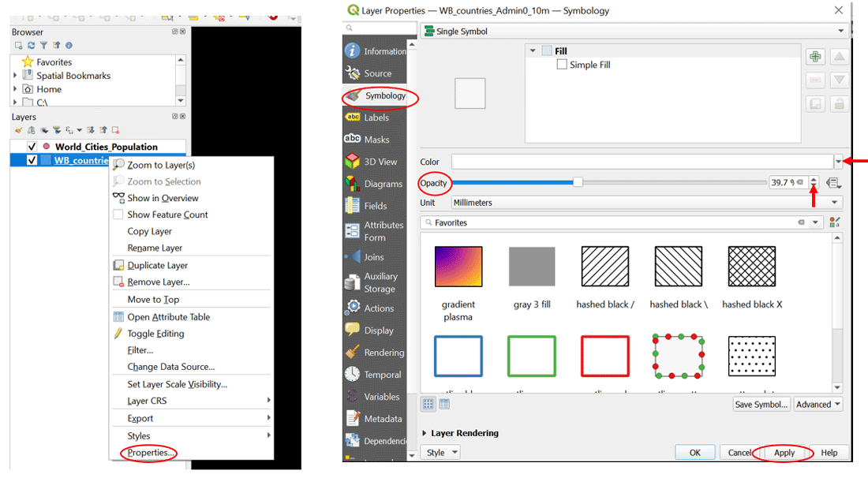Toggle the Show Feature Count checkbox
Viewport: 868px width, 489px height.
click(118, 215)
